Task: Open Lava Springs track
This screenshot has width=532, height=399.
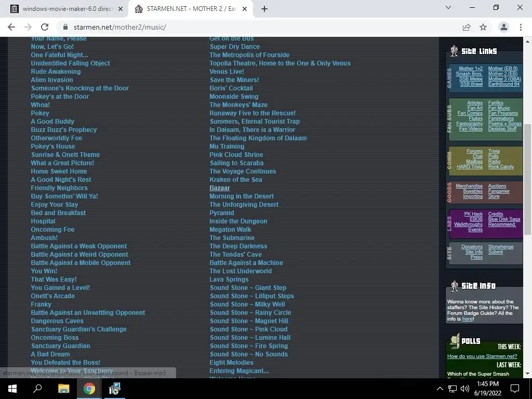Action: (x=229, y=279)
